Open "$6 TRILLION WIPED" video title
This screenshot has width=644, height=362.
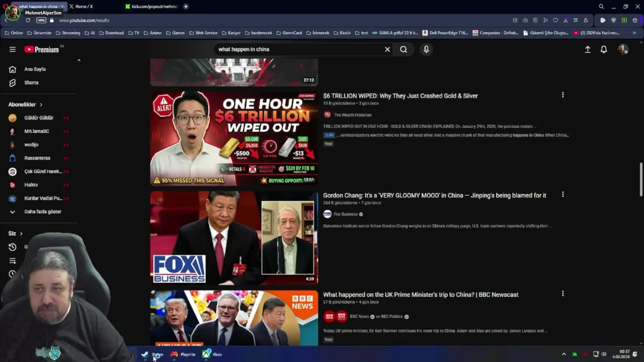click(400, 96)
